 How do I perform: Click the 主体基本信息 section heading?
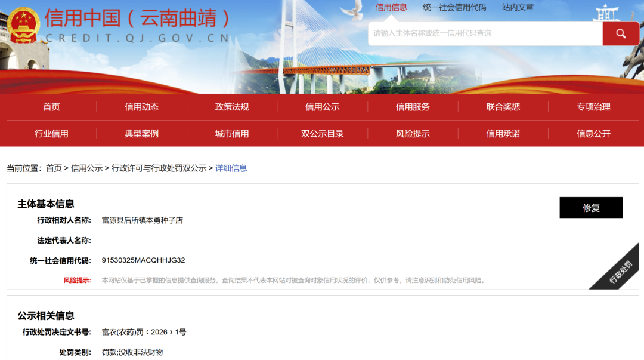pyautogui.click(x=45, y=204)
